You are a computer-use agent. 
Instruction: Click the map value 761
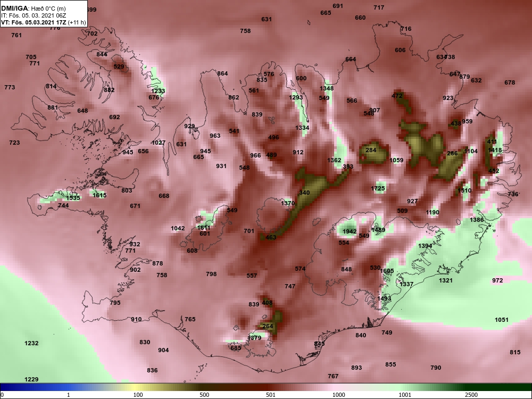(x=16, y=35)
